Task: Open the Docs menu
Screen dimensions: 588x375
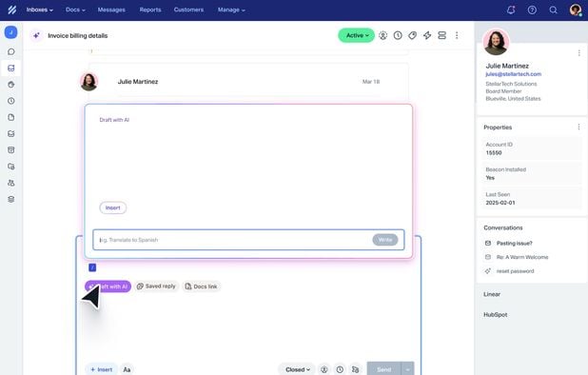Action: click(x=75, y=10)
